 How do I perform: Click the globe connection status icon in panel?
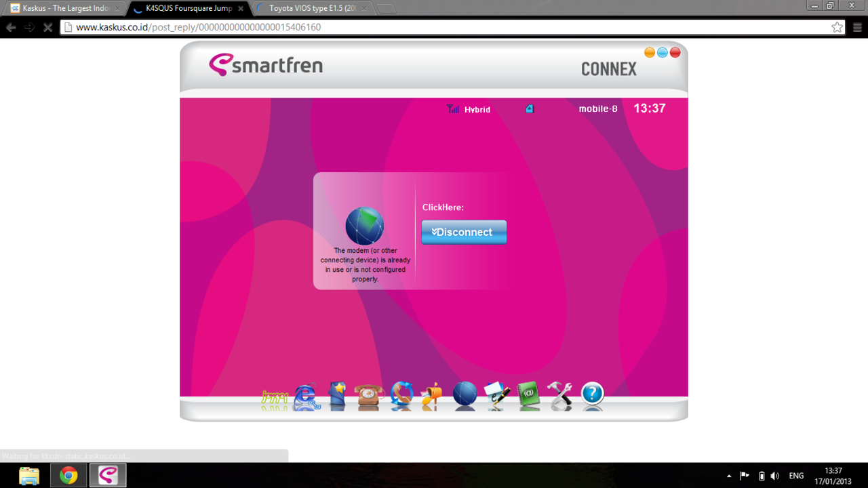click(365, 226)
